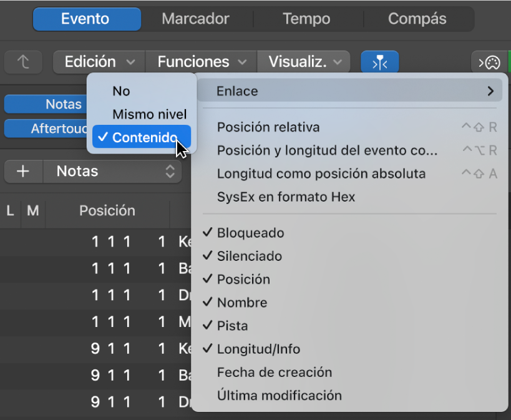Choose No in the Enlace submenu
This screenshot has width=511, height=420.
point(121,91)
